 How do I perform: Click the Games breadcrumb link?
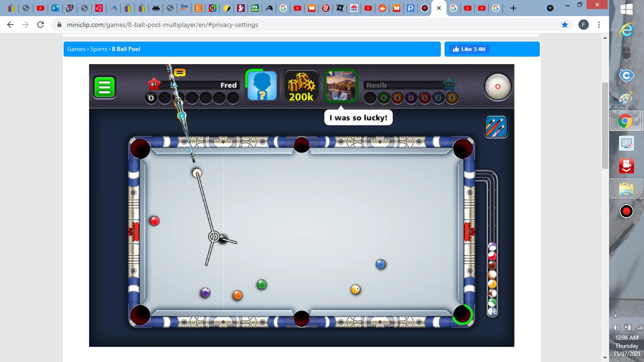pos(76,49)
